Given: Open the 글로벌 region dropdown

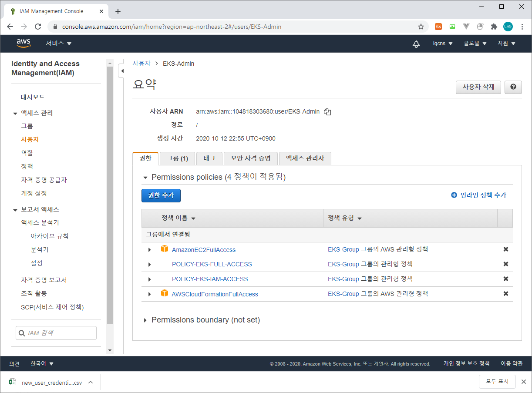Looking at the screenshot, I should click(x=475, y=44).
